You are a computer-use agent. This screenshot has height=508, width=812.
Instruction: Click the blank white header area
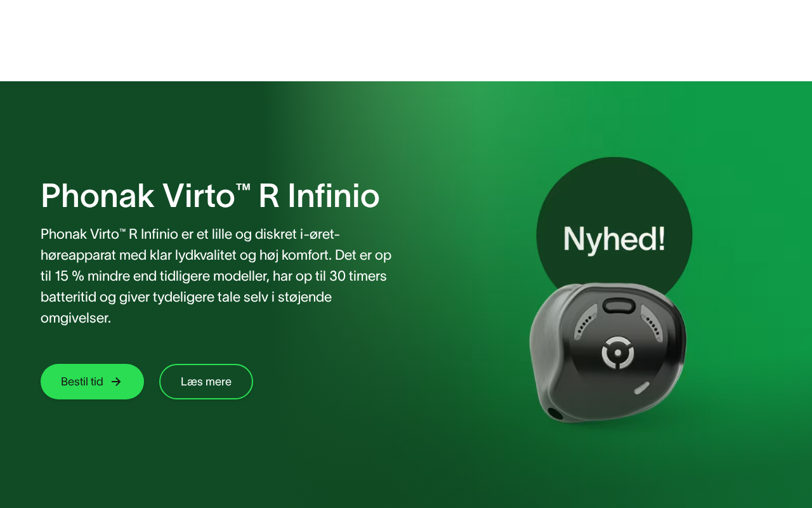406,41
